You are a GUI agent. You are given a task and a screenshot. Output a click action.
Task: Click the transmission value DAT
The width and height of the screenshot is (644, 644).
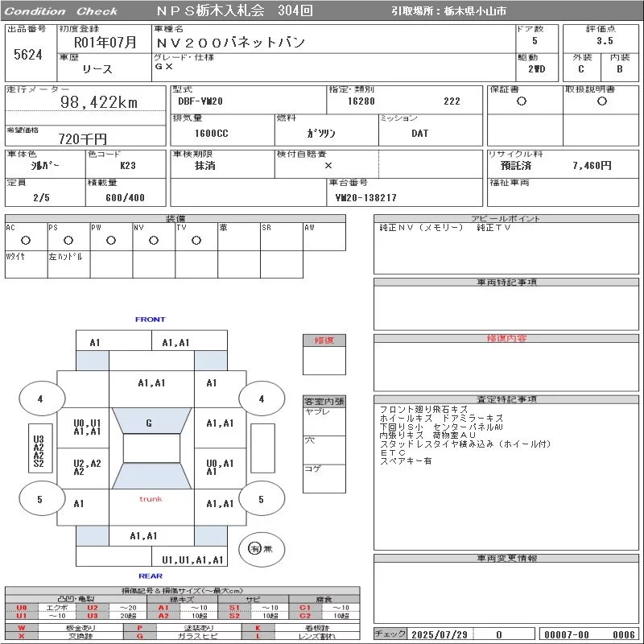pos(419,134)
